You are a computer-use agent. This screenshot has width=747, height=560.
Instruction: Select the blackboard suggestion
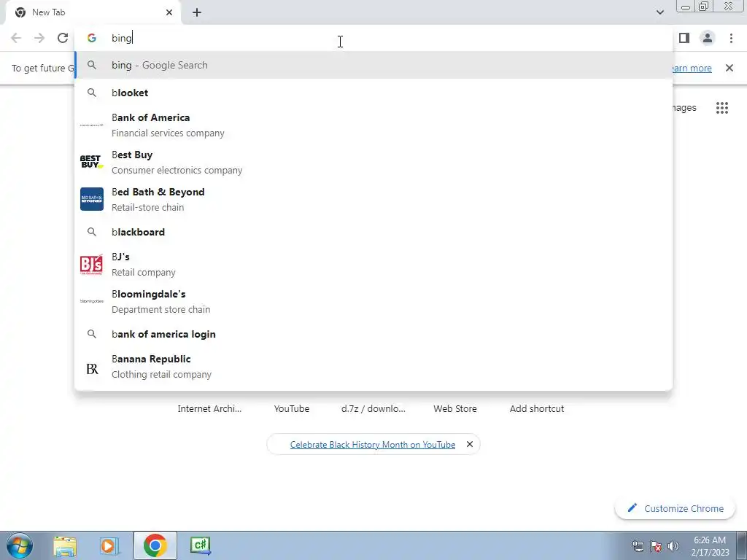(373, 232)
